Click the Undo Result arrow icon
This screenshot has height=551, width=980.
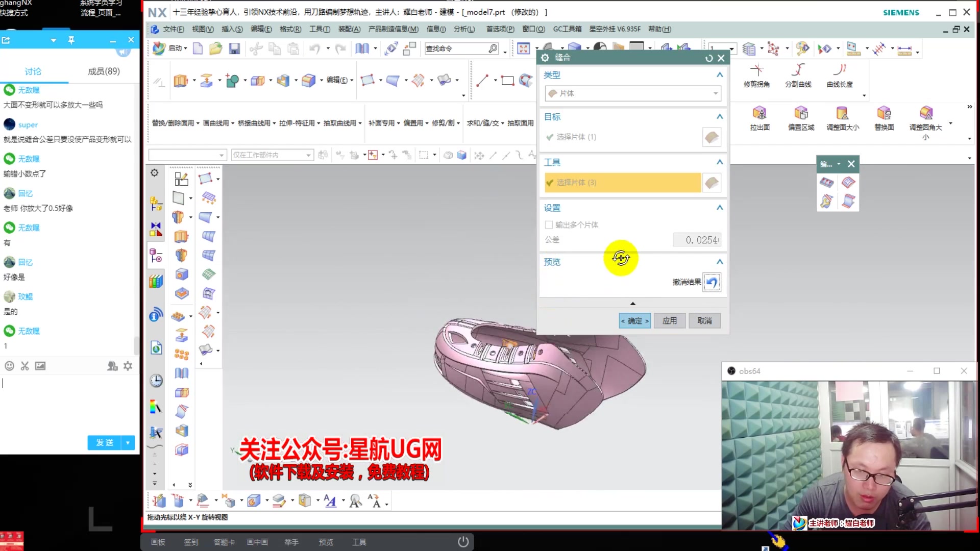coord(712,282)
